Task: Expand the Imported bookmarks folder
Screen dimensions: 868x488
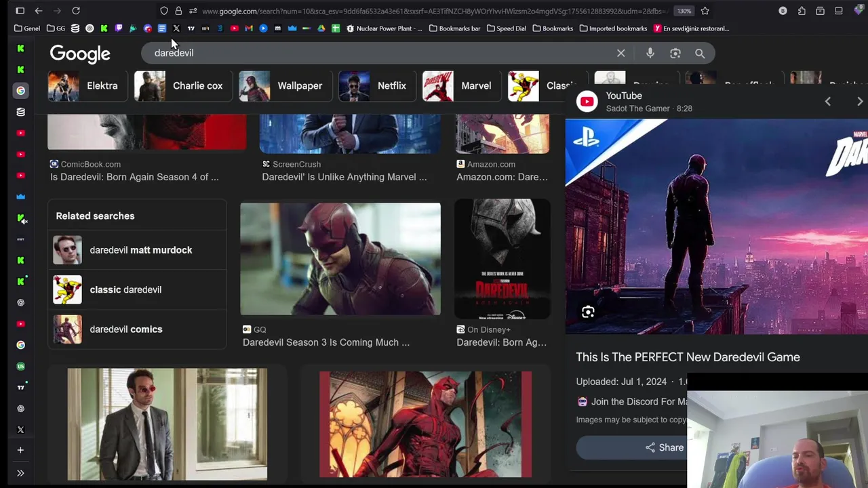Action: [612, 28]
